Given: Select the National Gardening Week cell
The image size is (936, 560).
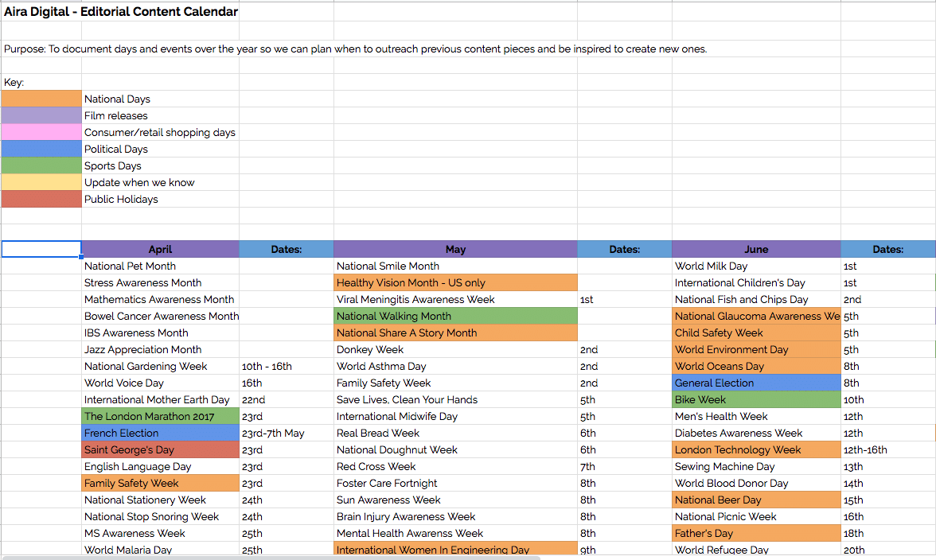Looking at the screenshot, I should (x=160, y=366).
